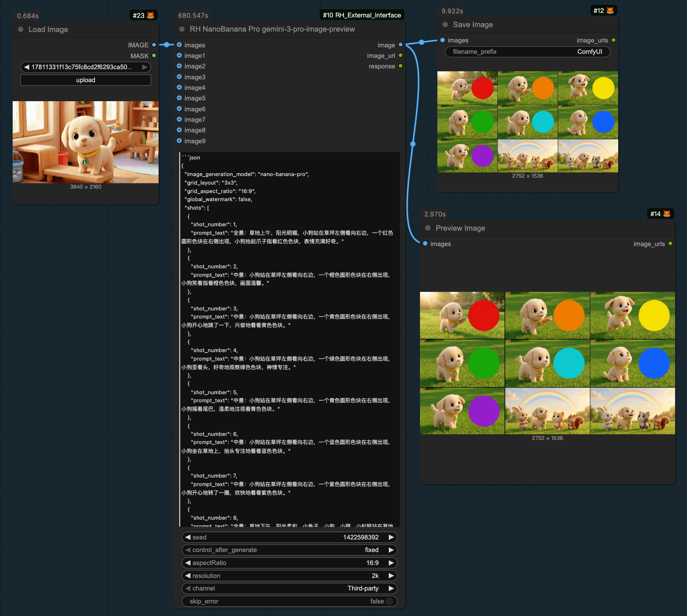Click the link midpoint dot leading to Preview Image

[x=413, y=144]
